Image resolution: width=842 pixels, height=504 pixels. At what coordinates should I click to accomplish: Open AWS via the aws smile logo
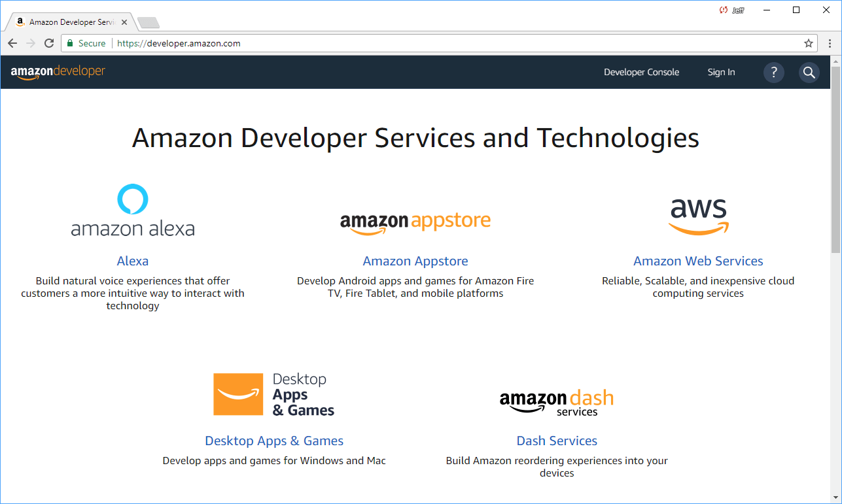697,216
